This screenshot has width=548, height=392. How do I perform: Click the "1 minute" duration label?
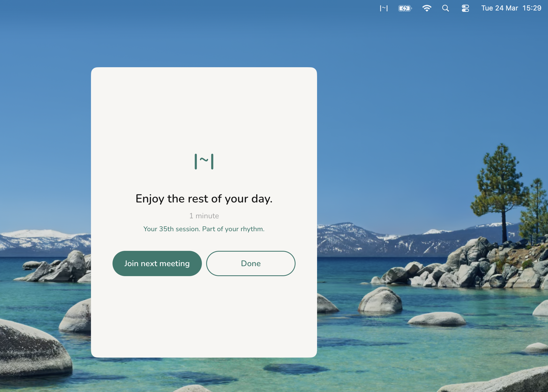coord(204,216)
